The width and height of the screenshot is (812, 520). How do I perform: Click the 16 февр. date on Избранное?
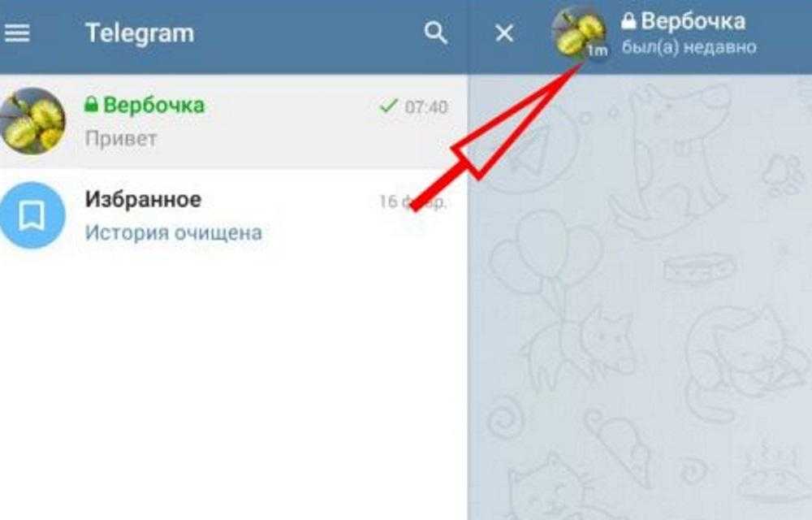(412, 201)
